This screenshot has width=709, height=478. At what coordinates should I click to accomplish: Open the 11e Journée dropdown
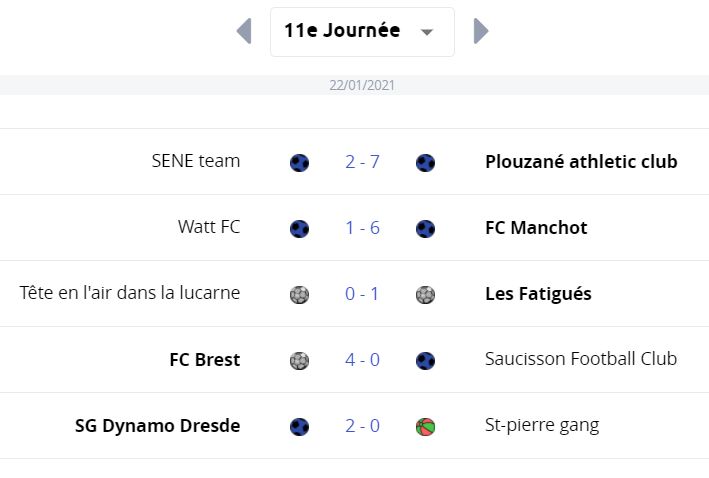(x=362, y=32)
